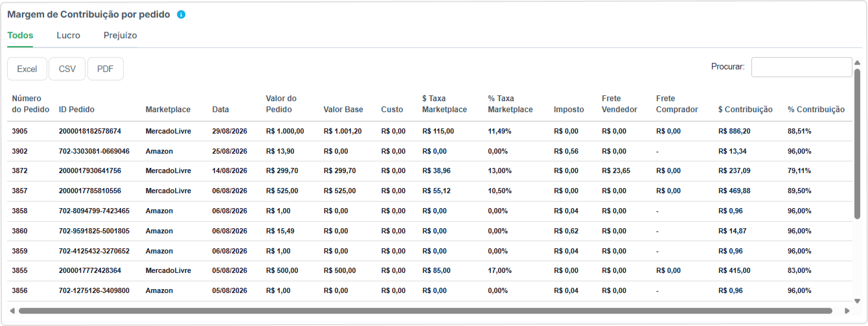Select order number 3857
Screen dimensions: 868x326
coord(19,191)
